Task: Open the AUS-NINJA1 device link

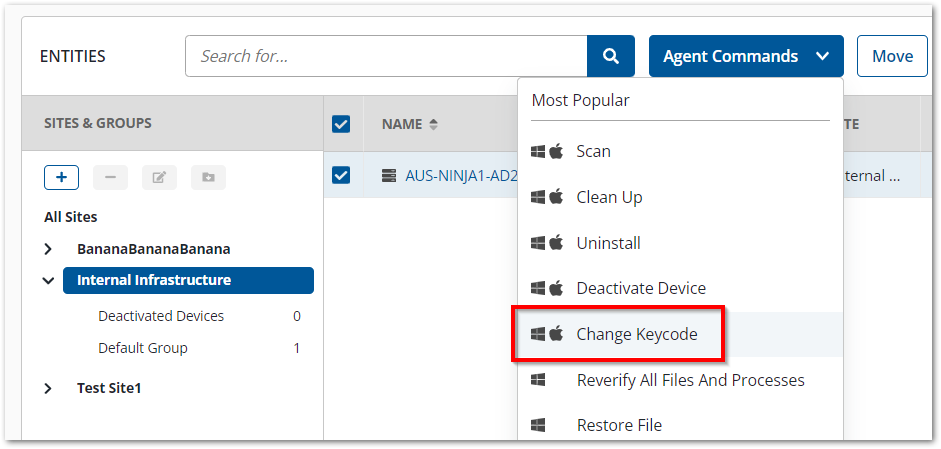Action: [459, 175]
